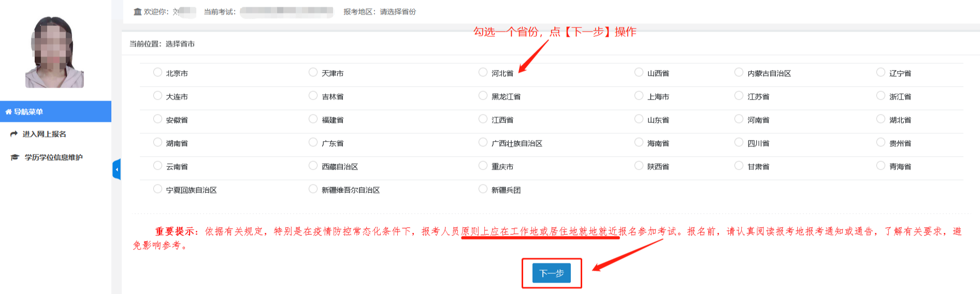Select the 山西省 radio button
Viewport: 980px width, 294px height.
point(639,72)
